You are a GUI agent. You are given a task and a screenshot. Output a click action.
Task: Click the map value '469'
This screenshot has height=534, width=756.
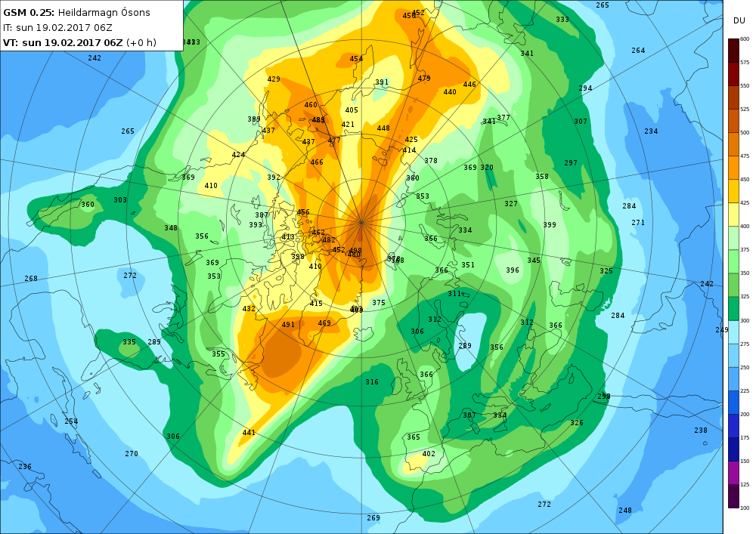click(x=324, y=323)
